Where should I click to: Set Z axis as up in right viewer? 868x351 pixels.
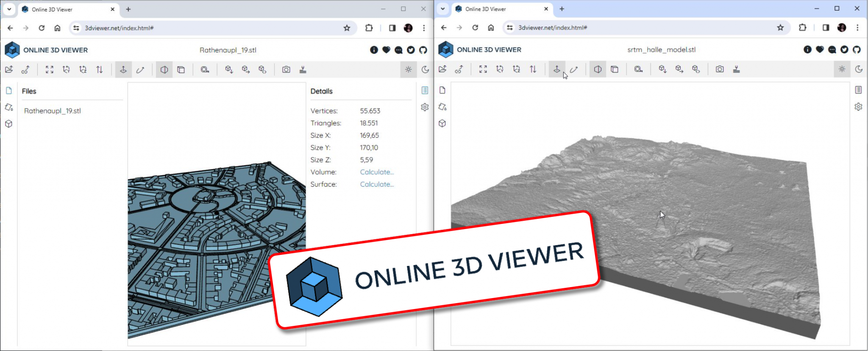(516, 69)
